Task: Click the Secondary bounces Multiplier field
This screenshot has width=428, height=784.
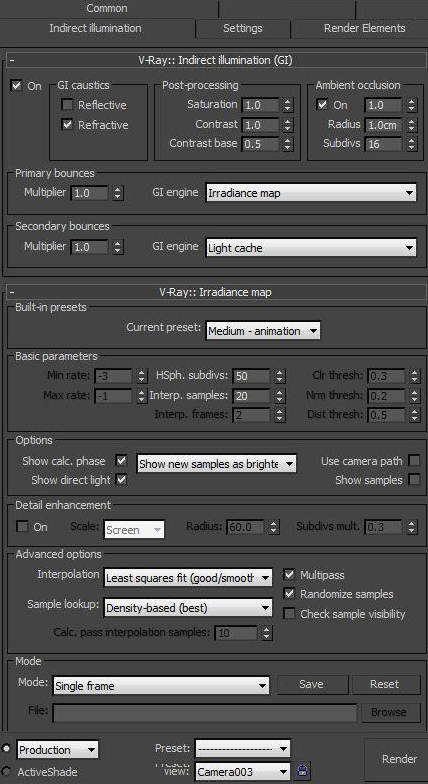Action: pos(90,247)
